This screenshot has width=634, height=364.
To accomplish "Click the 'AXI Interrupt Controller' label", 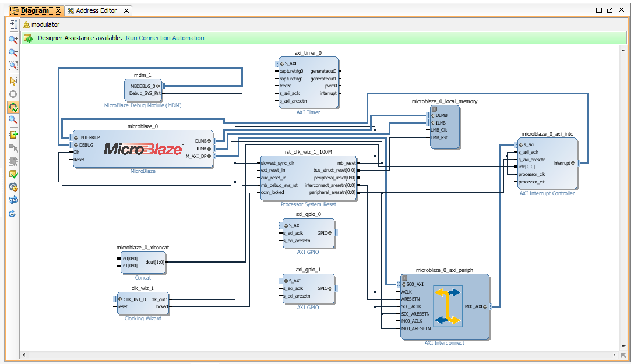I will point(547,193).
